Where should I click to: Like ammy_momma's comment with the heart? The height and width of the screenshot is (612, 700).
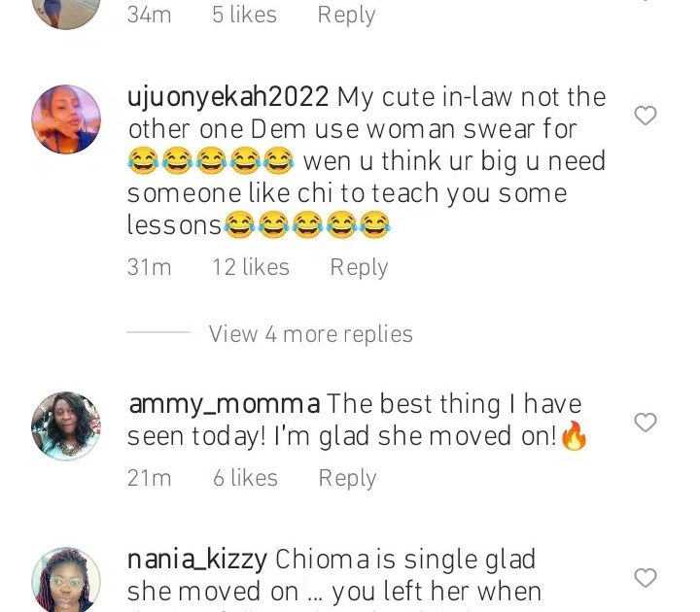point(646,423)
